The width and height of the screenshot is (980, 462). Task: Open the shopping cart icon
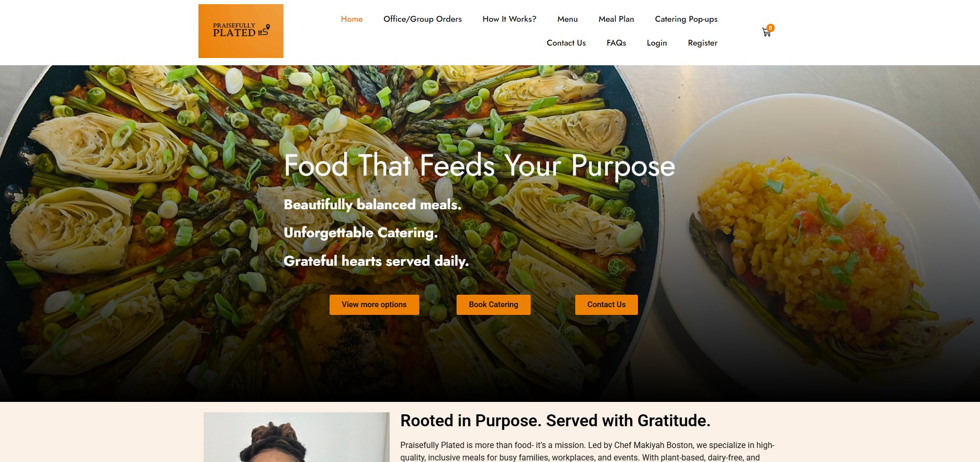point(766,32)
